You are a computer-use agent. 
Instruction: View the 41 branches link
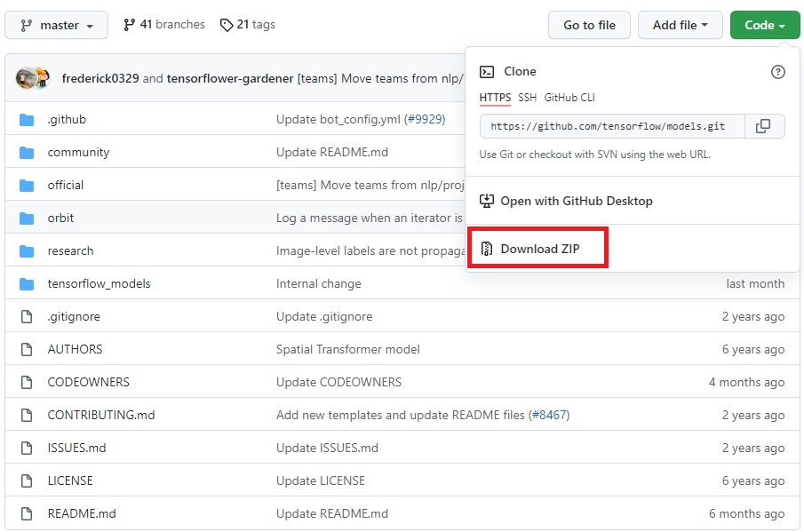pos(164,25)
